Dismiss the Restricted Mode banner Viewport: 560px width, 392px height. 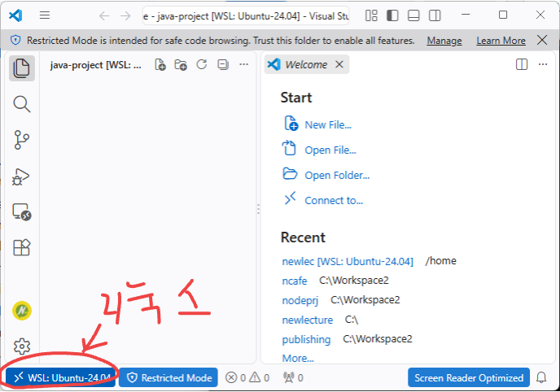(542, 40)
